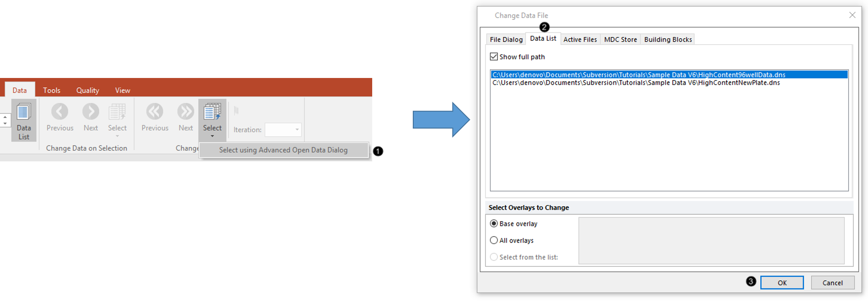This screenshot has width=868, height=302.
Task: Open the Quality ribbon tab
Action: point(88,90)
